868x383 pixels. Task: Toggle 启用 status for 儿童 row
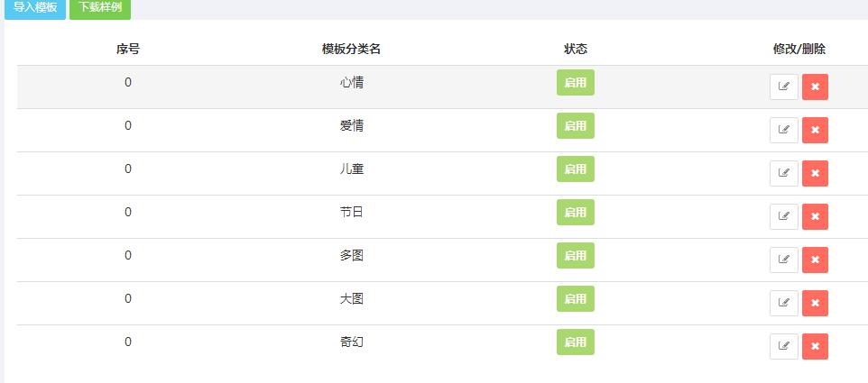(576, 169)
